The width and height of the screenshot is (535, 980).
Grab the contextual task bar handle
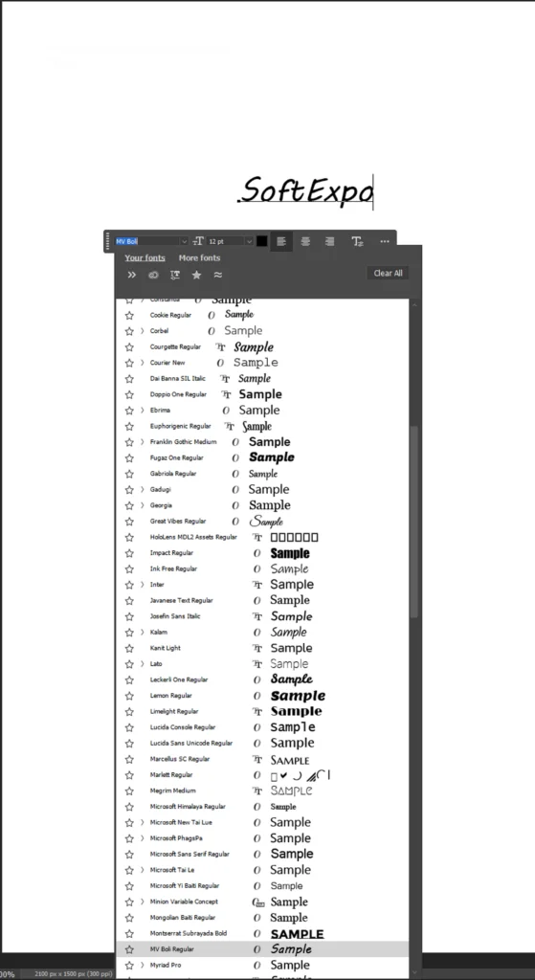tap(108, 241)
